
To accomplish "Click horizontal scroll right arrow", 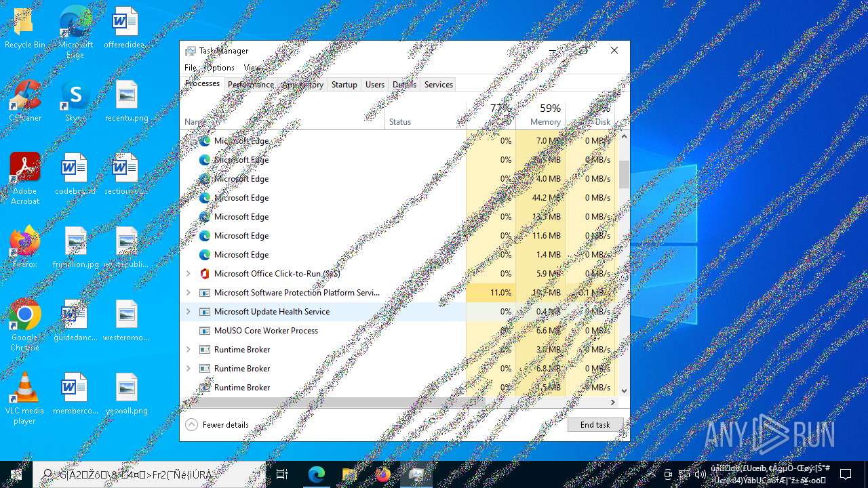I will point(613,402).
